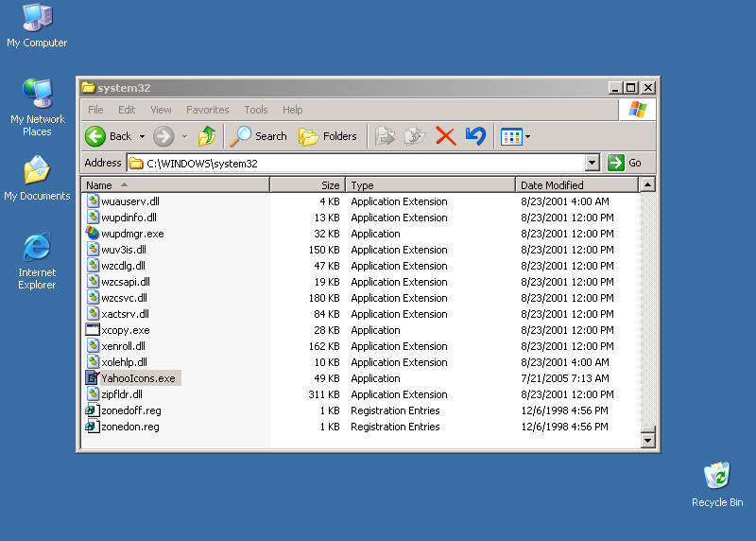This screenshot has width=756, height=541.
Task: Click the Go button
Action: (625, 163)
